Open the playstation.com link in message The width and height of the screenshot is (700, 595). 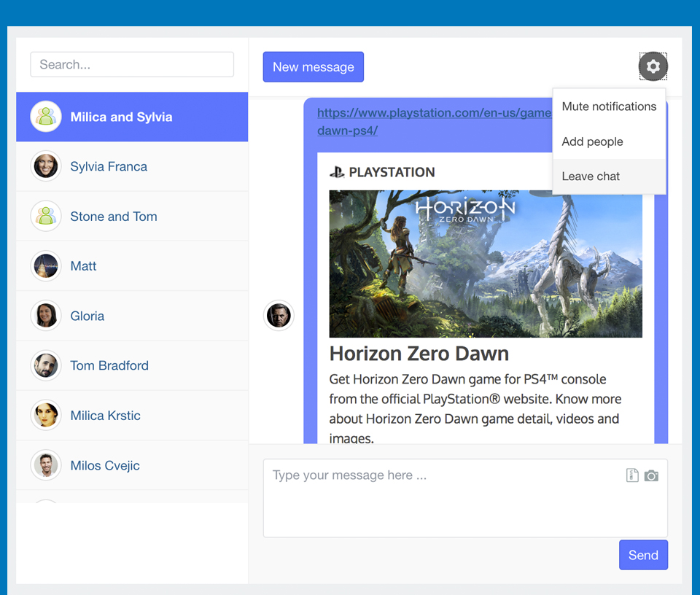coord(434,122)
